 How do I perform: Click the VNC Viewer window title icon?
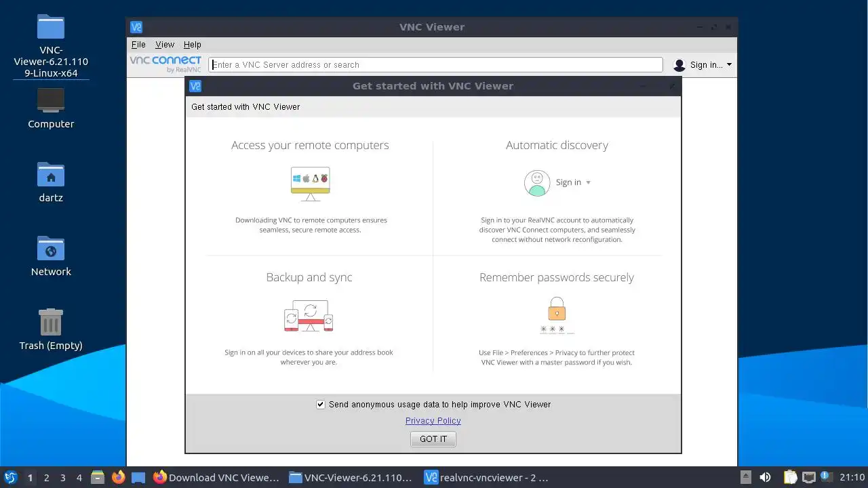[x=136, y=27]
